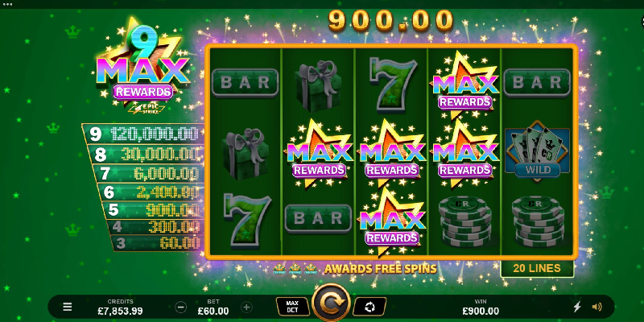This screenshot has height=322, width=644.
Task: Click the poker chip stack on the fifth reel
Action: coord(538,222)
